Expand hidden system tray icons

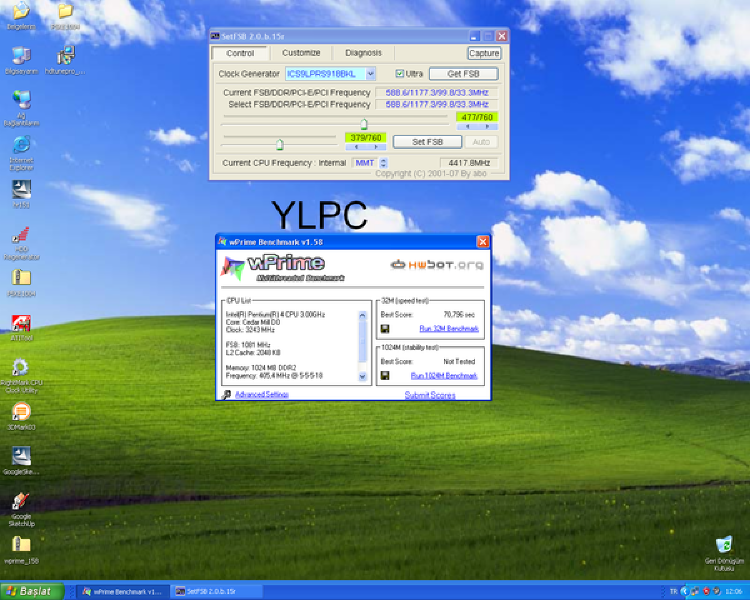pyautogui.click(x=684, y=591)
